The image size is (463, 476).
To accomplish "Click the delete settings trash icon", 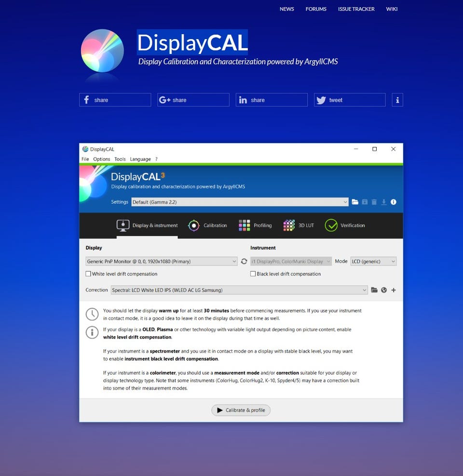I will coord(374,202).
